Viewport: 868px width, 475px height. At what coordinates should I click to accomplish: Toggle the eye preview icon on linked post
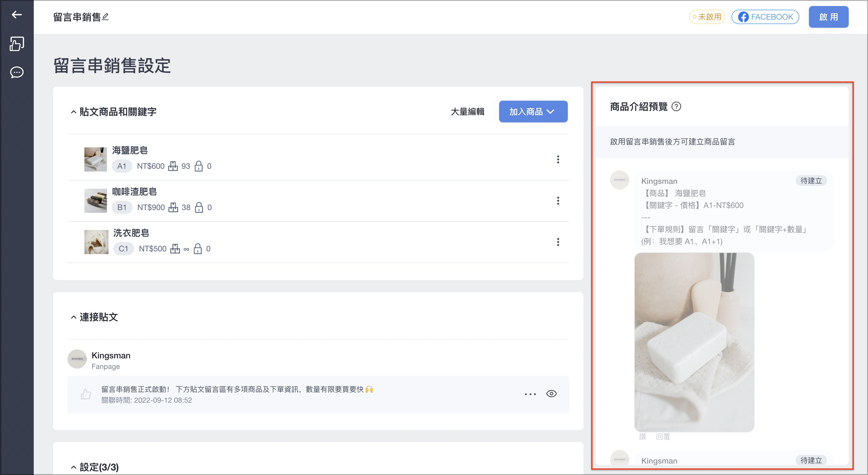click(x=551, y=394)
